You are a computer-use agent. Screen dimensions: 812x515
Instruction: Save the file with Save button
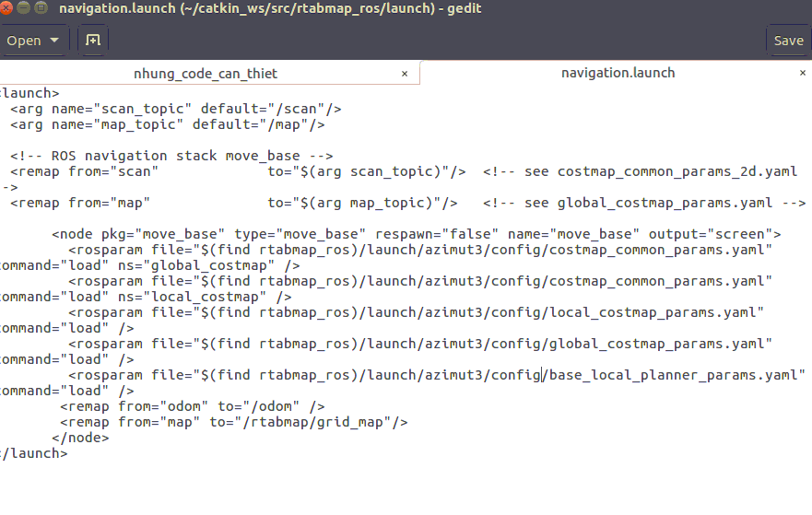click(x=788, y=41)
